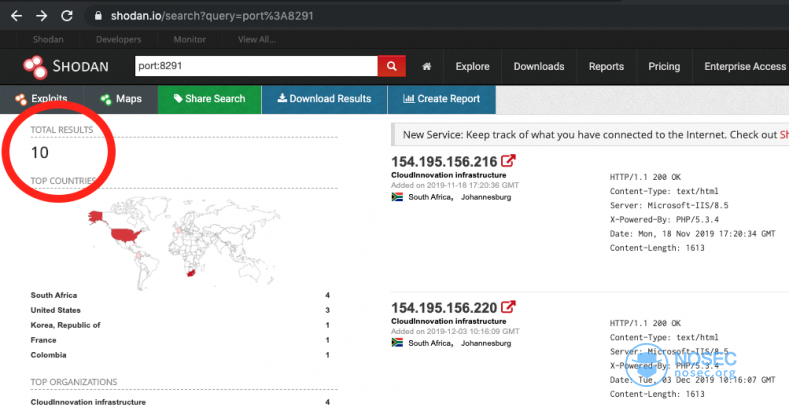Click South Africa flag under 154.195.156.216
This screenshot has height=411, width=789.
point(397,197)
